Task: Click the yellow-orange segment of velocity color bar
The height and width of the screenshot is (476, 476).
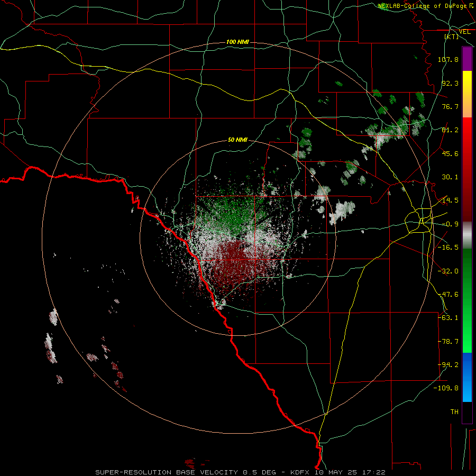Action: point(467,94)
